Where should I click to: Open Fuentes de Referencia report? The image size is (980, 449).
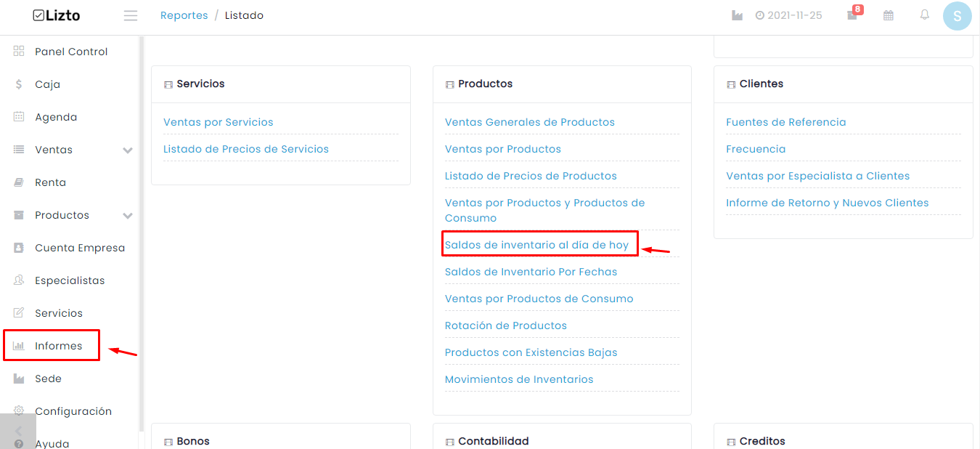click(786, 122)
